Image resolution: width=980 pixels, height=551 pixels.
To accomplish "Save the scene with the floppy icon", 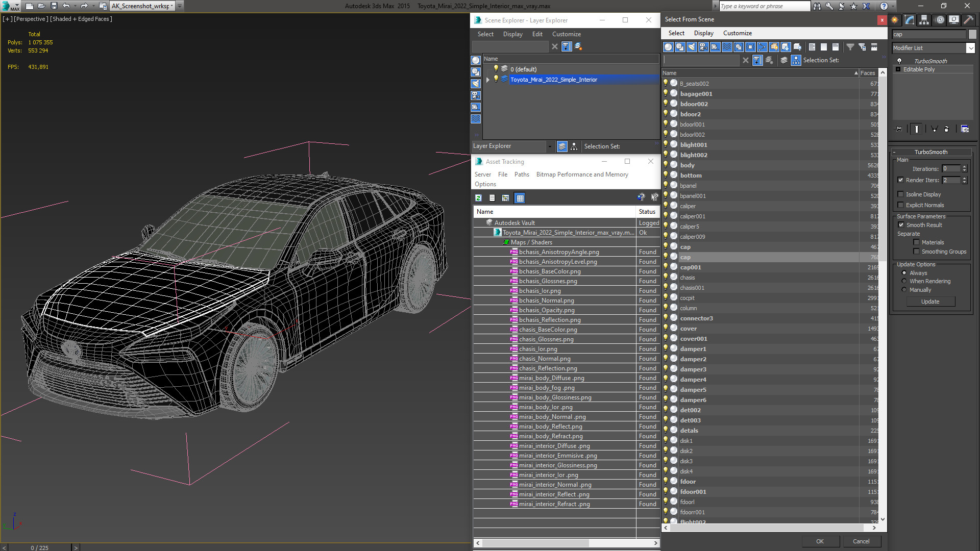I will click(54, 6).
